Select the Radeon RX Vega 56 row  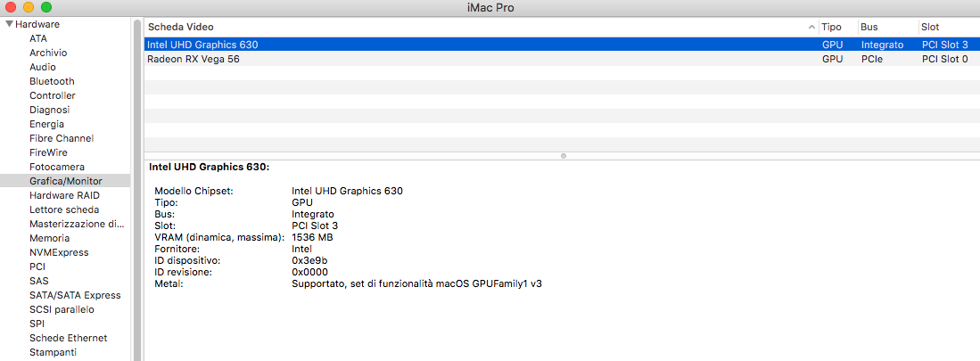point(562,60)
